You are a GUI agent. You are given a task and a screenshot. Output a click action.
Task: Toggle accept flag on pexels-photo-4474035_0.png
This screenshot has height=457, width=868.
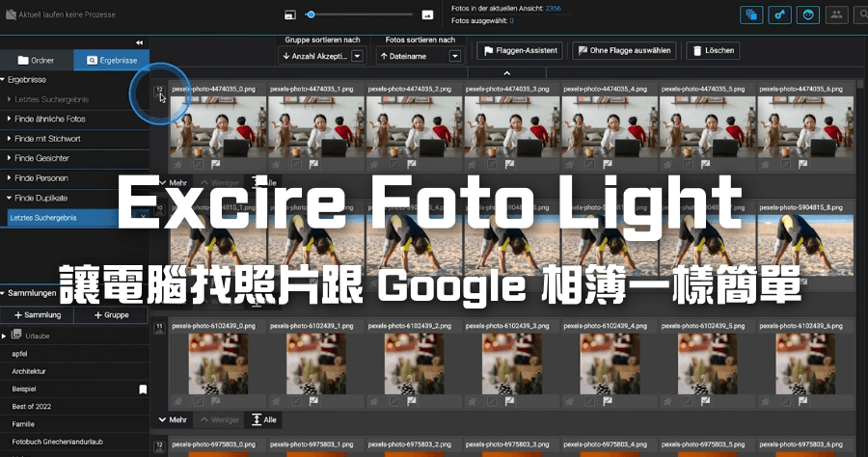(x=216, y=164)
